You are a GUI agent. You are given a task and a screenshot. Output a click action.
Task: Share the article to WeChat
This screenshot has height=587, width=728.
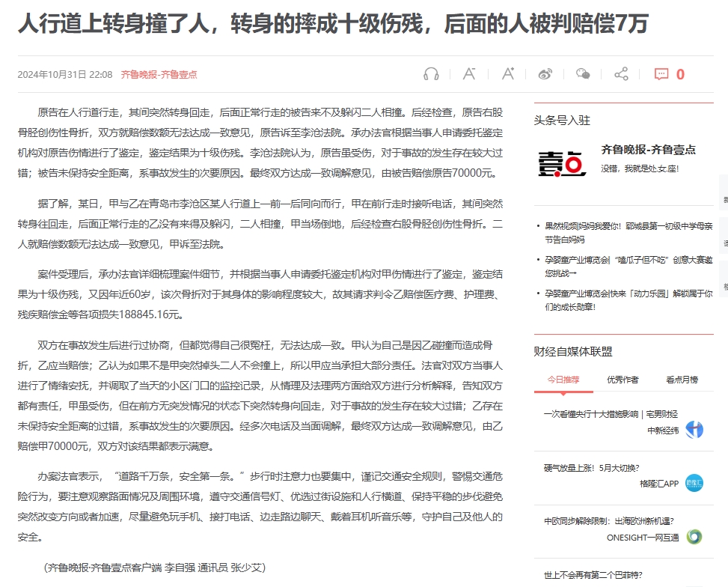(x=583, y=74)
